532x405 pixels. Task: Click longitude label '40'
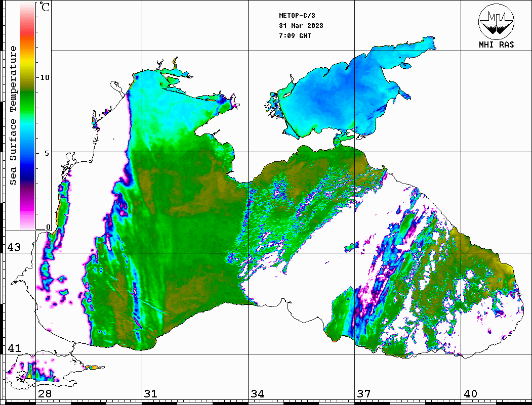point(470,394)
